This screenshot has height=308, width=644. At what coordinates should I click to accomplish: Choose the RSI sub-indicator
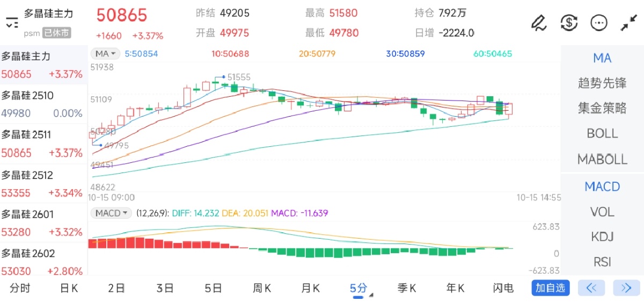(x=602, y=262)
